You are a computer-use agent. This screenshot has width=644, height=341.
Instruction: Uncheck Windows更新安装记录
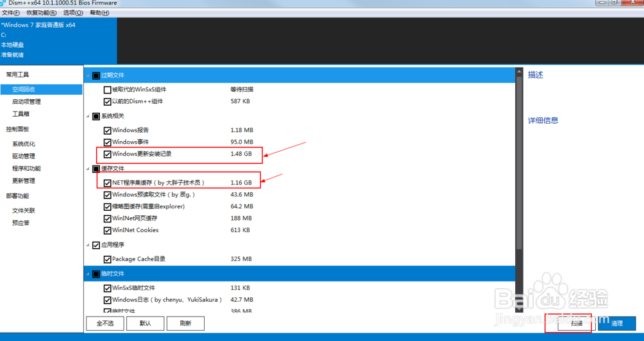pyautogui.click(x=107, y=154)
